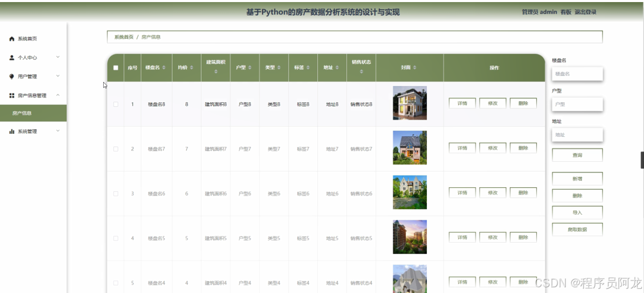Click the bar chart icon for 系统管理
This screenshot has height=293, width=644.
pyautogui.click(x=12, y=132)
